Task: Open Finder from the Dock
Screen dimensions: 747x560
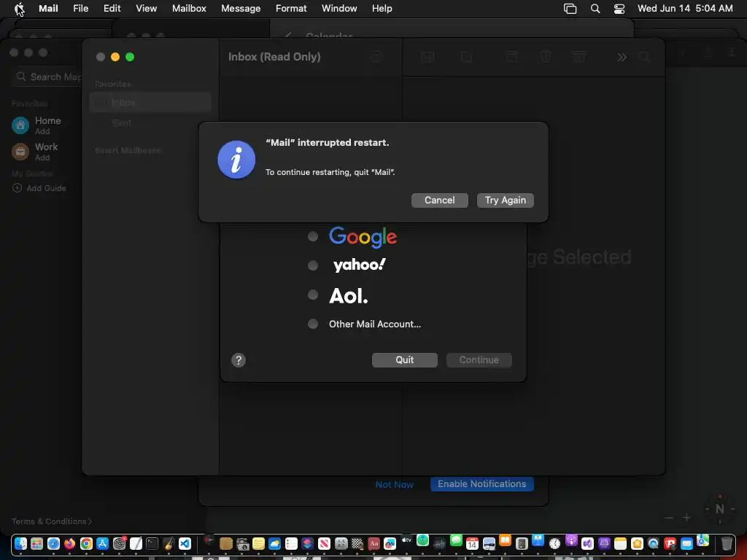Action: coord(20,543)
